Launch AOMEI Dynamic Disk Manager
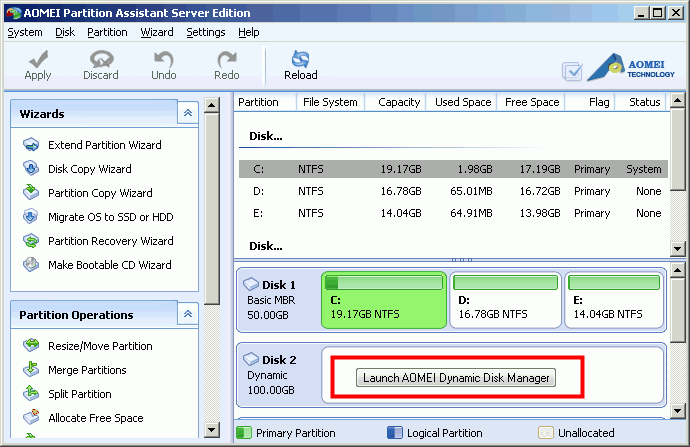The height and width of the screenshot is (447, 690). pyautogui.click(x=456, y=378)
